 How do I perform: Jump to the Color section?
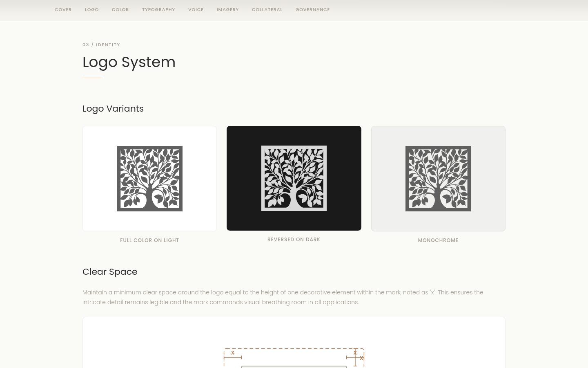pos(120,10)
